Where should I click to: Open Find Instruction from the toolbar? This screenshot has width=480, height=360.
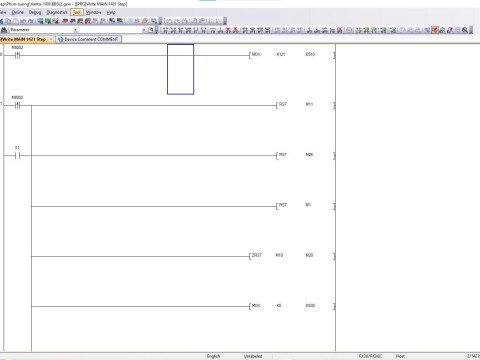pos(48,21)
